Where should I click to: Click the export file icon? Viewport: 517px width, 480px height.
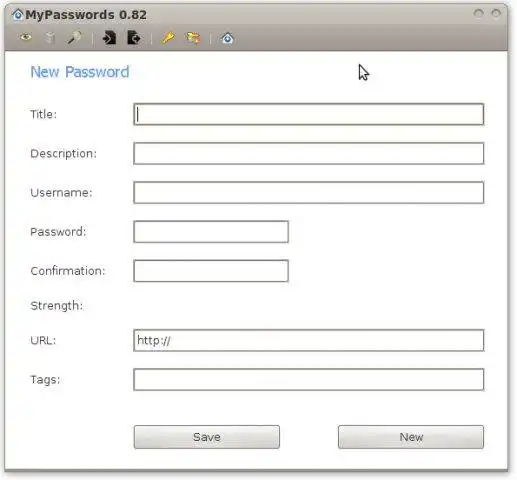point(134,37)
